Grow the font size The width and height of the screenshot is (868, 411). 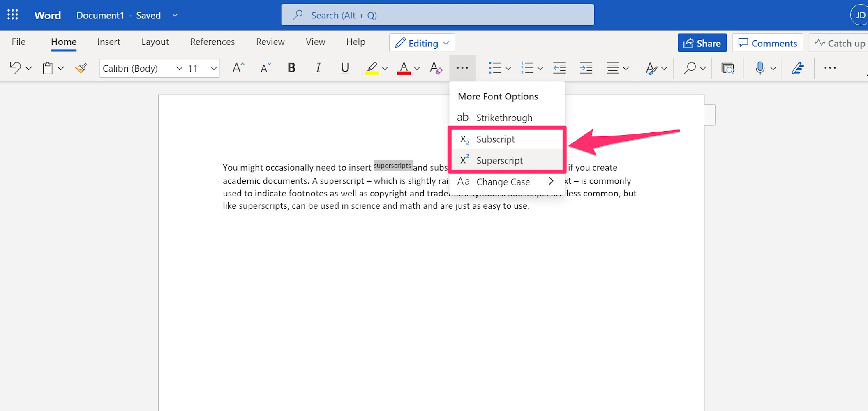tap(238, 67)
